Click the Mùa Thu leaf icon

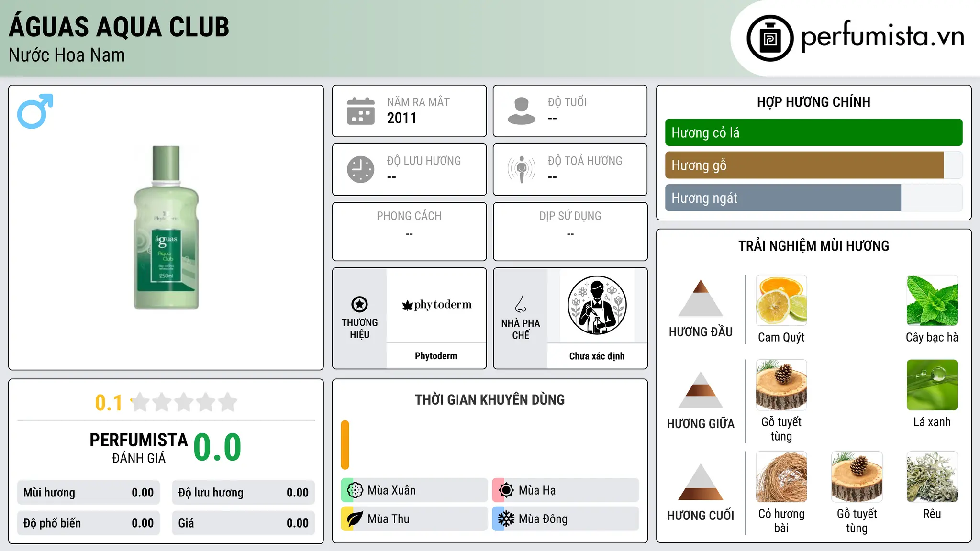[x=355, y=519]
